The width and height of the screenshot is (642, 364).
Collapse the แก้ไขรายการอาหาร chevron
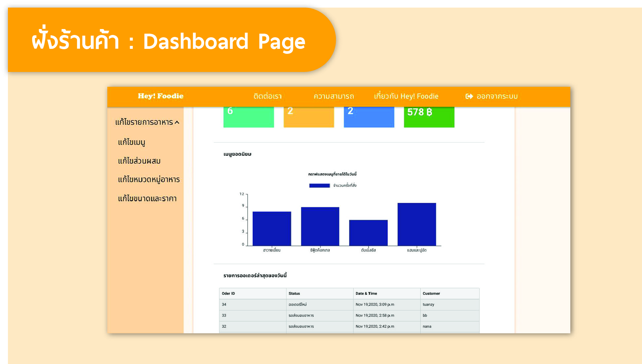coord(177,122)
